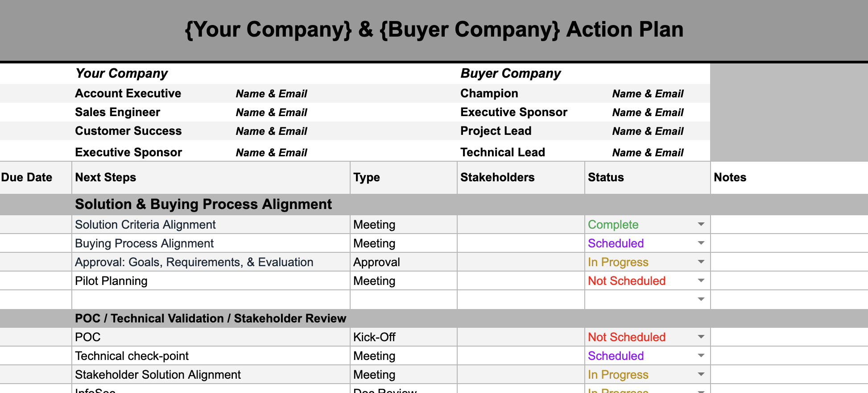Viewport: 868px width, 393px height.
Task: Open the Not Scheduled dropdown for Pilot Planning
Action: coord(701,281)
